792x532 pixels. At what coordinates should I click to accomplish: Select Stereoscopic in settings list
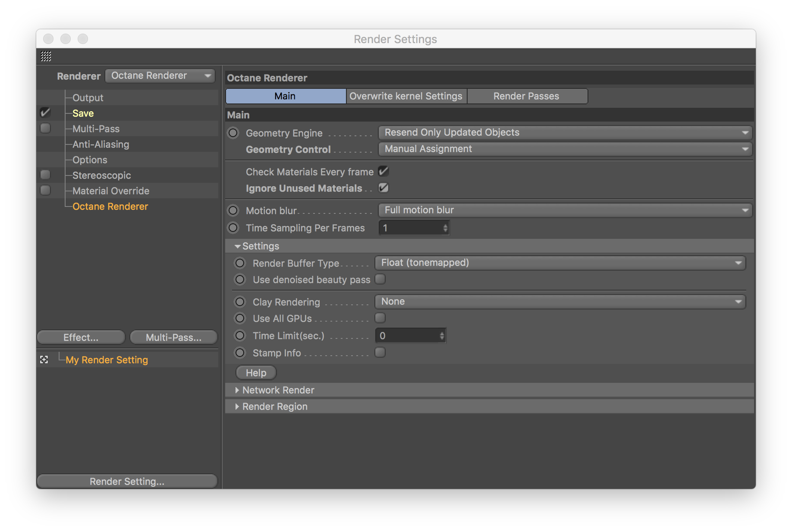point(101,175)
